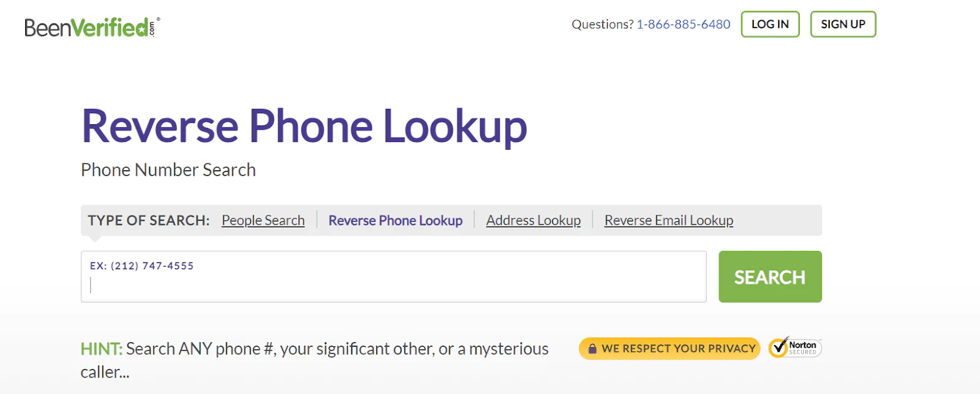
Task: Click the green SEARCH button
Action: click(770, 277)
